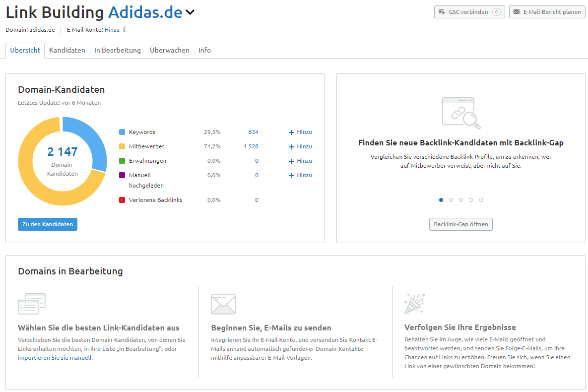The image size is (588, 392).
Task: Click the party popper illustration icon
Action: click(414, 304)
